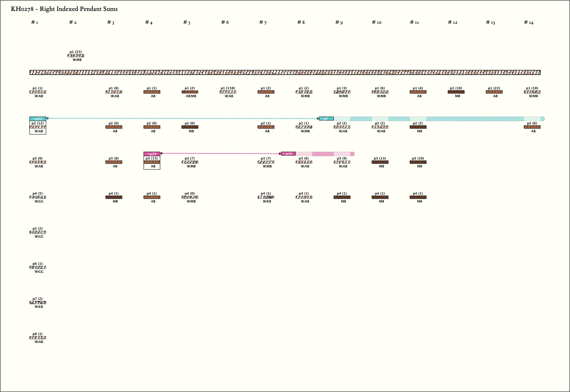This screenshot has width=570, height=392.
Task: Click the long primary cord bar
Action: [x=285, y=72]
